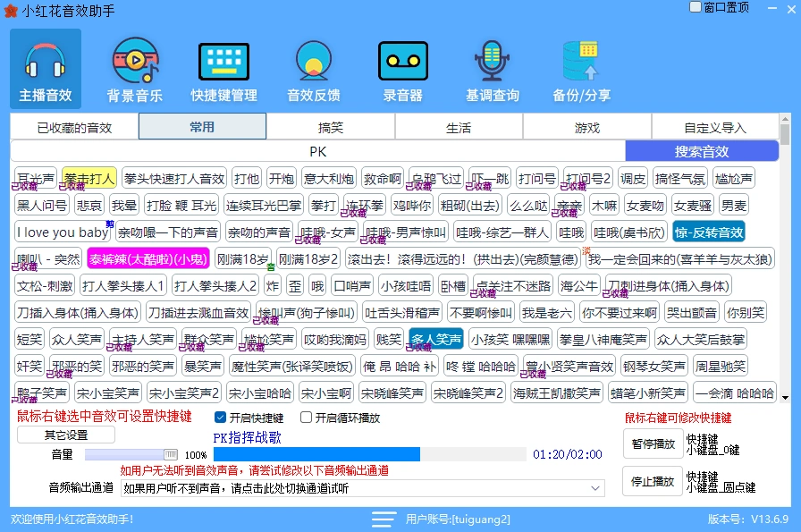The width and height of the screenshot is (801, 532).
Task: Switch to the 游戏 tab
Action: (x=587, y=127)
